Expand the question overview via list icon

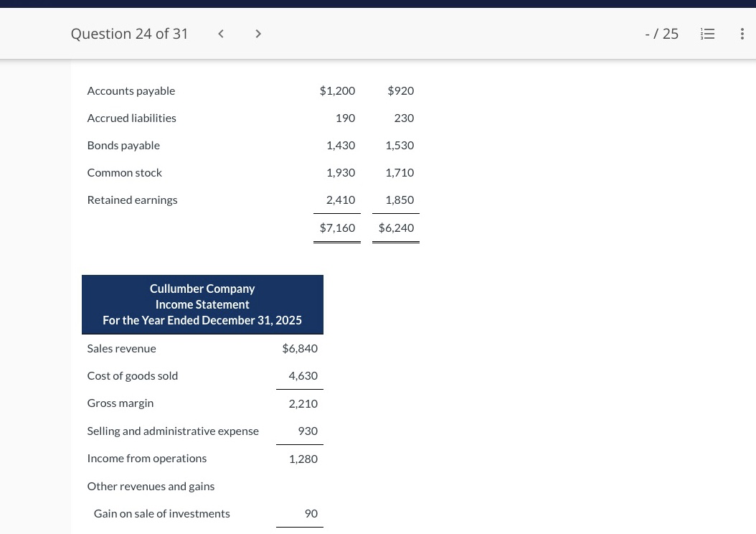707,33
